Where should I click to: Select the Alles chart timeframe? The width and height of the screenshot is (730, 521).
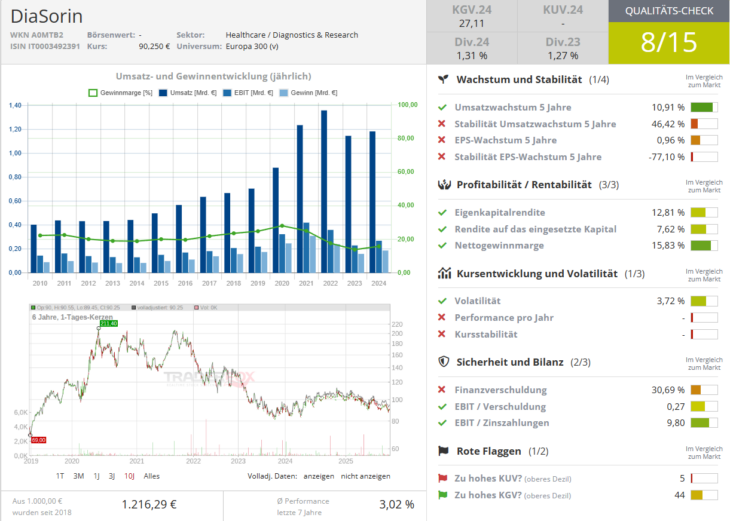point(152,476)
